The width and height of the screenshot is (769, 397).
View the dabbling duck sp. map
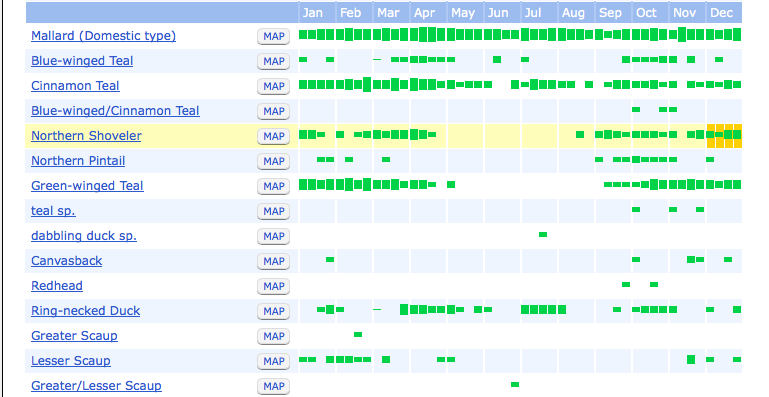[274, 237]
